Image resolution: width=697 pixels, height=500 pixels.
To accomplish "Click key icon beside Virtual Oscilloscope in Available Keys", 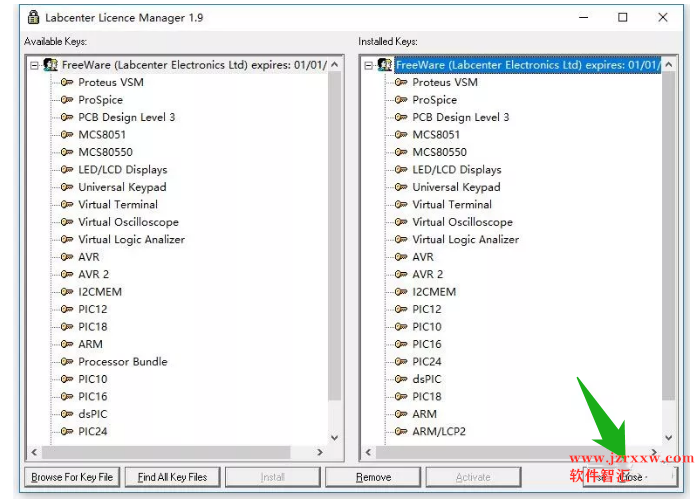I will tap(67, 222).
